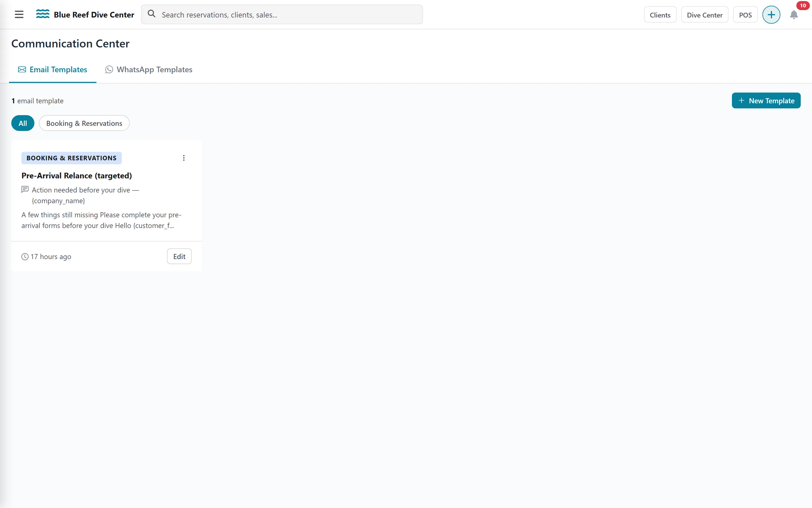
Task: Click the Pre-Arrival Relance (targeted) title
Action: pyautogui.click(x=76, y=176)
